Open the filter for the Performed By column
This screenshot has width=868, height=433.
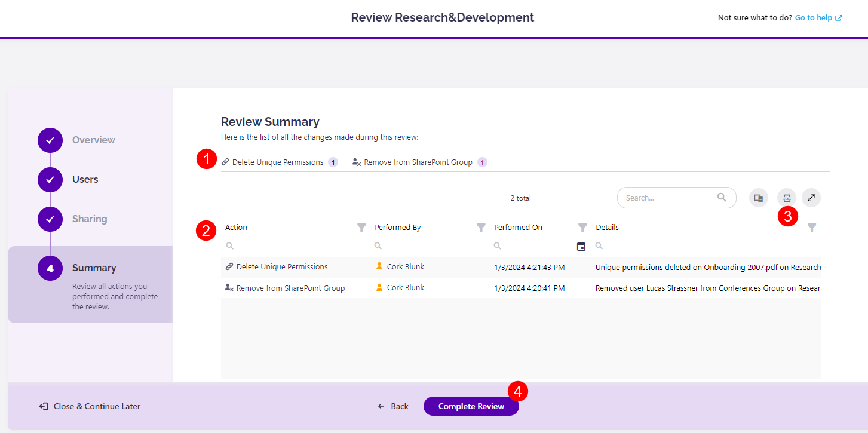[x=481, y=227]
